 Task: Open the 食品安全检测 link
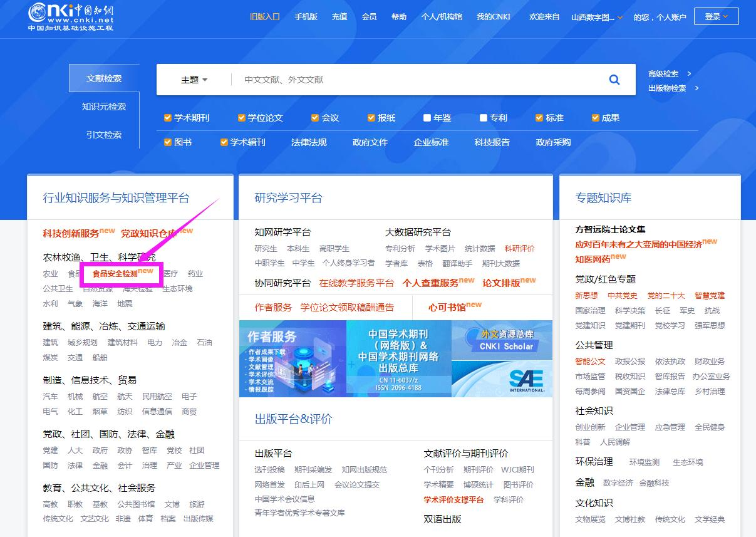(115, 274)
